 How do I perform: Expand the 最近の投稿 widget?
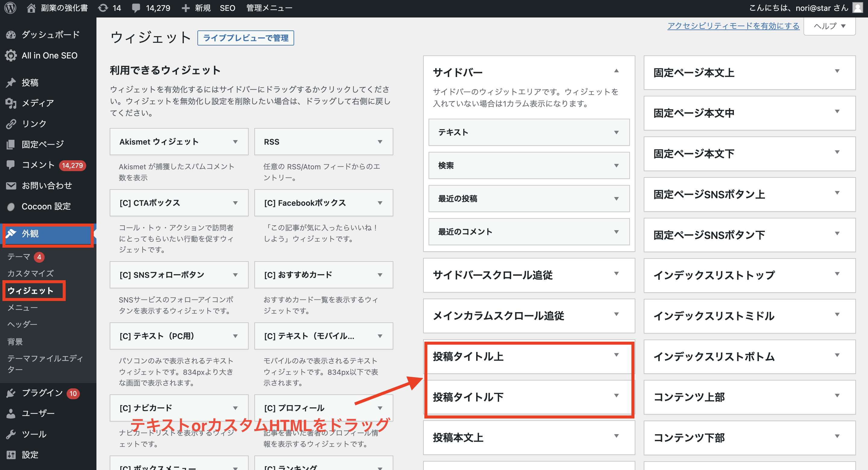point(616,199)
